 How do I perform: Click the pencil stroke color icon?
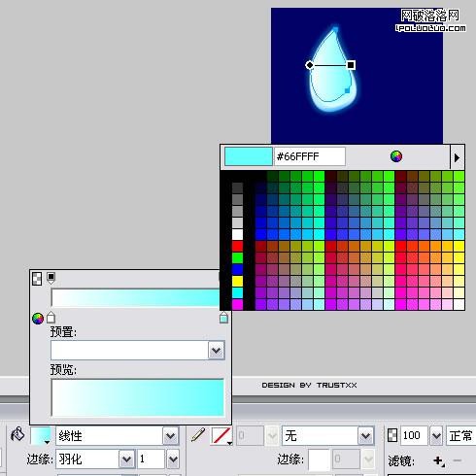tap(198, 434)
